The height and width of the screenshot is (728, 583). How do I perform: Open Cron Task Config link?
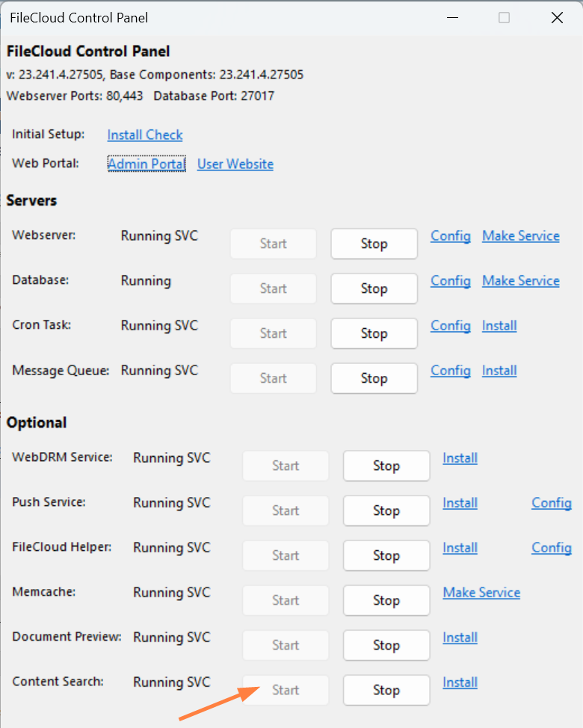[451, 325]
